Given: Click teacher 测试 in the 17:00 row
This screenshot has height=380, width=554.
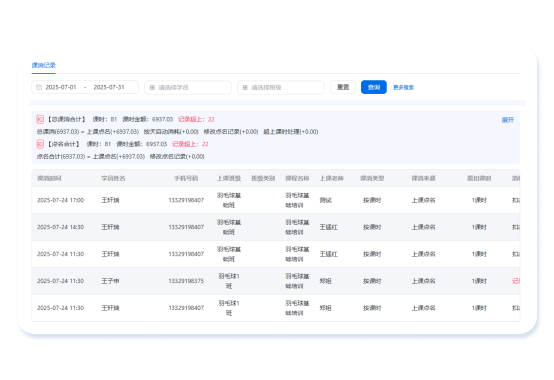Looking at the screenshot, I should coord(325,200).
